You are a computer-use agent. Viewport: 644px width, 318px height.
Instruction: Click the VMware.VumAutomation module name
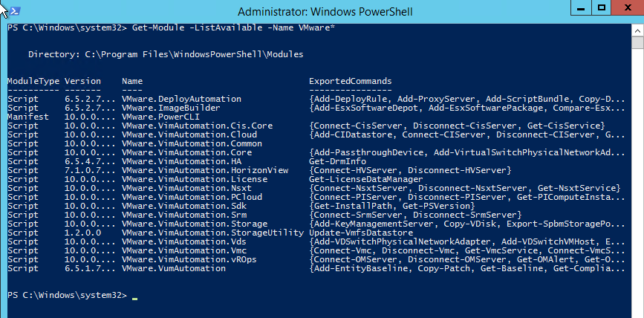(x=174, y=268)
